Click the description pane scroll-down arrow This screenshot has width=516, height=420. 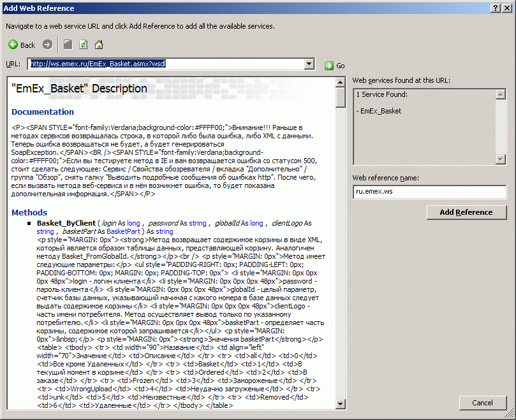click(340, 403)
